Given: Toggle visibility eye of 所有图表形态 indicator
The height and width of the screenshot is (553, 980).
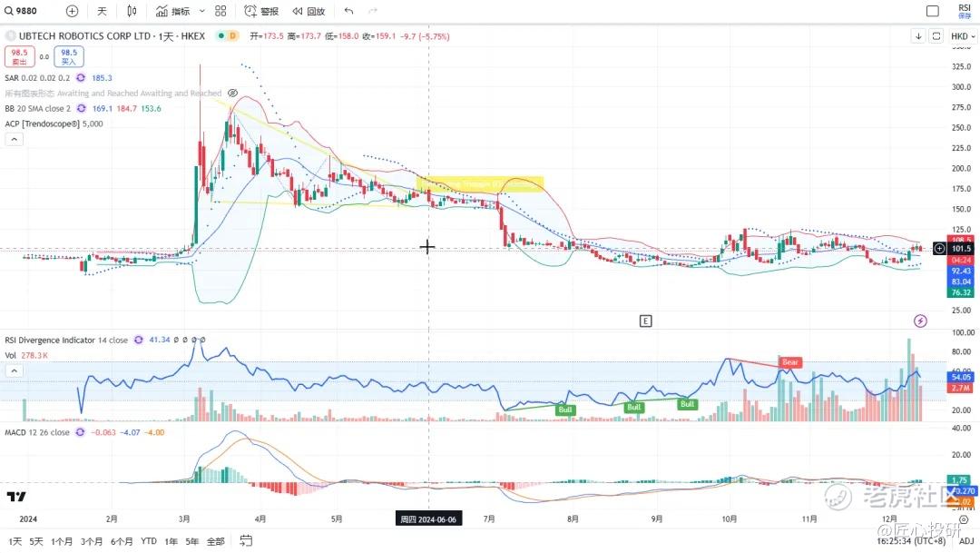Looking at the screenshot, I should coord(232,94).
